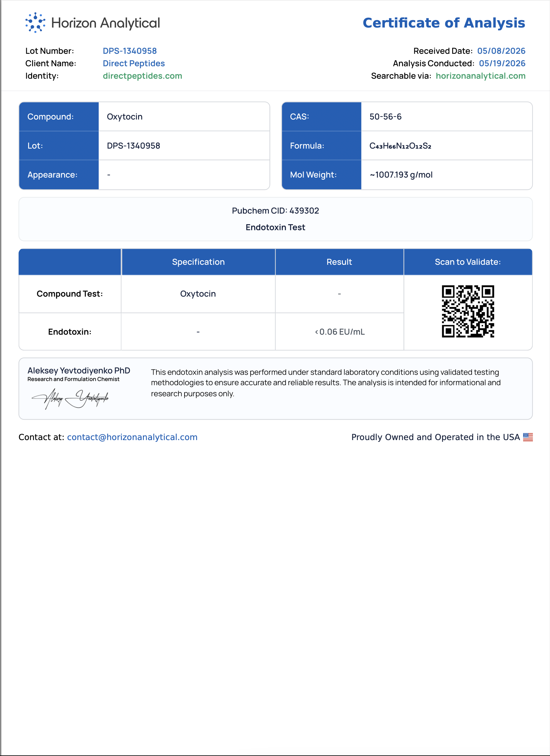Click the Compound label cell

[59, 117]
